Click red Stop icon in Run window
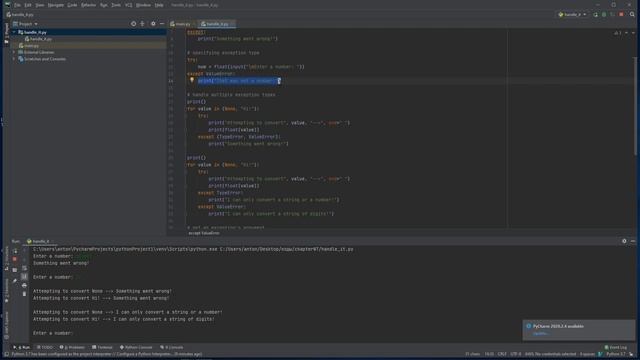 [x=15, y=259]
